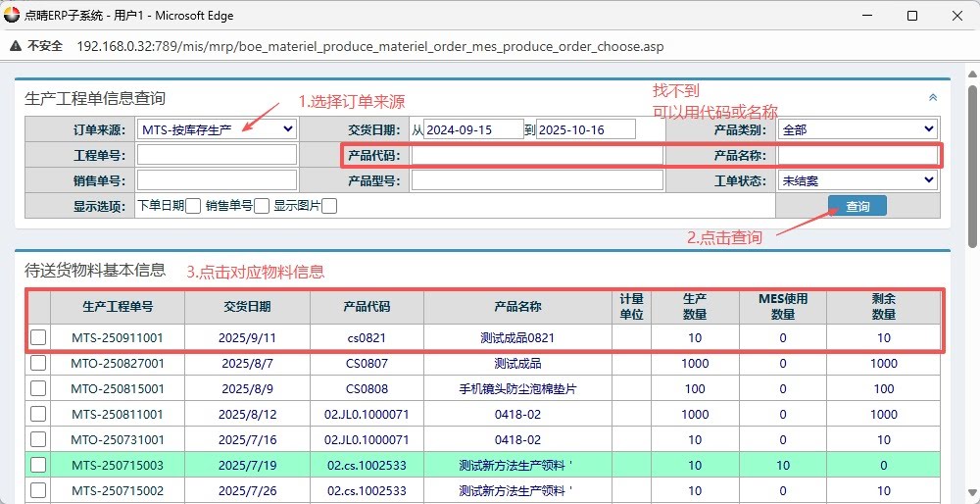
Task: Click the 交货日期 column header
Action: (247, 306)
